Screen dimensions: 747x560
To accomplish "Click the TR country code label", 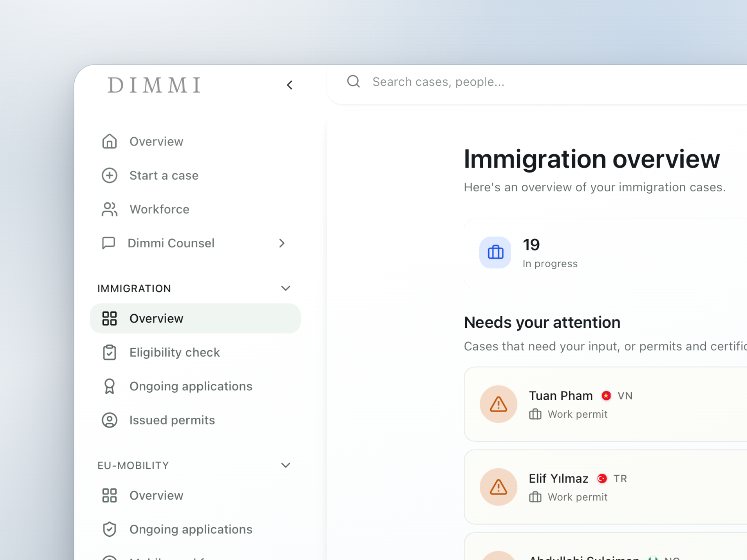I will click(x=620, y=479).
